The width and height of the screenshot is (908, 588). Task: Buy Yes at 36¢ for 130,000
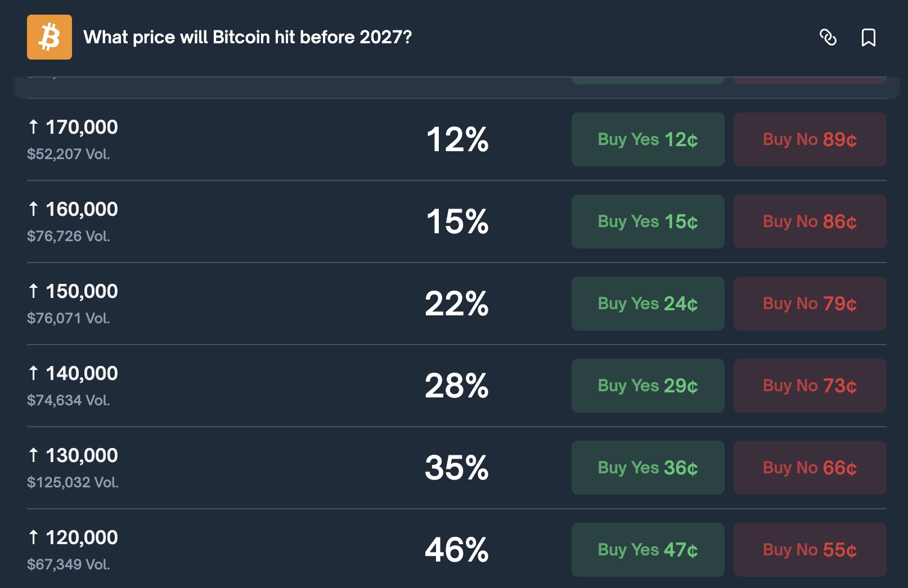(x=647, y=467)
